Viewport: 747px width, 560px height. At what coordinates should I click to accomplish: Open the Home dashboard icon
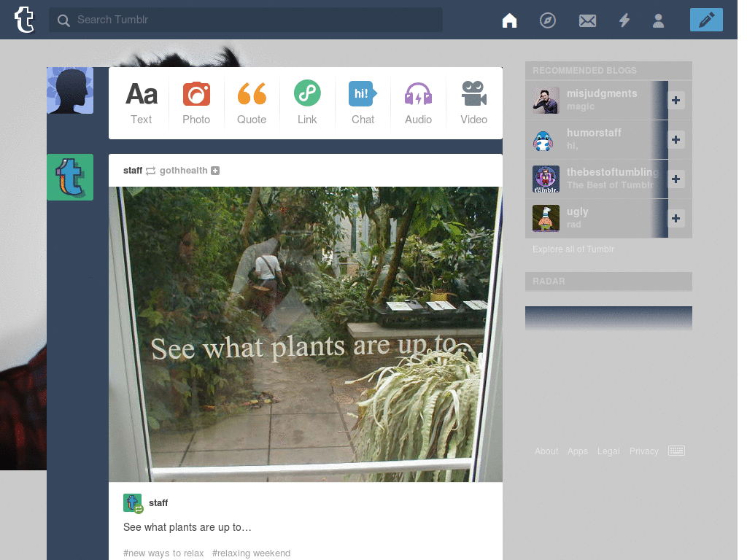coord(509,20)
